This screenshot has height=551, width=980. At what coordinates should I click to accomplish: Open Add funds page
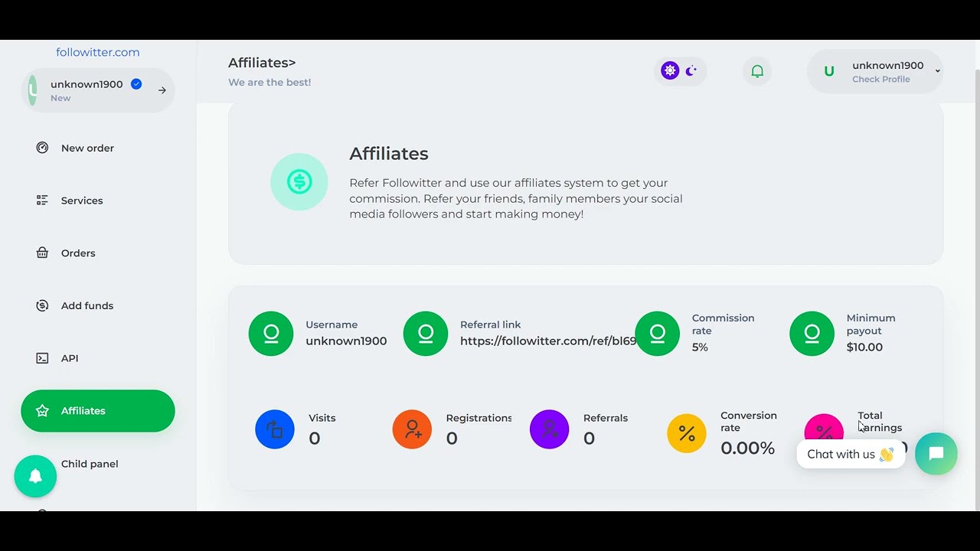98,305
